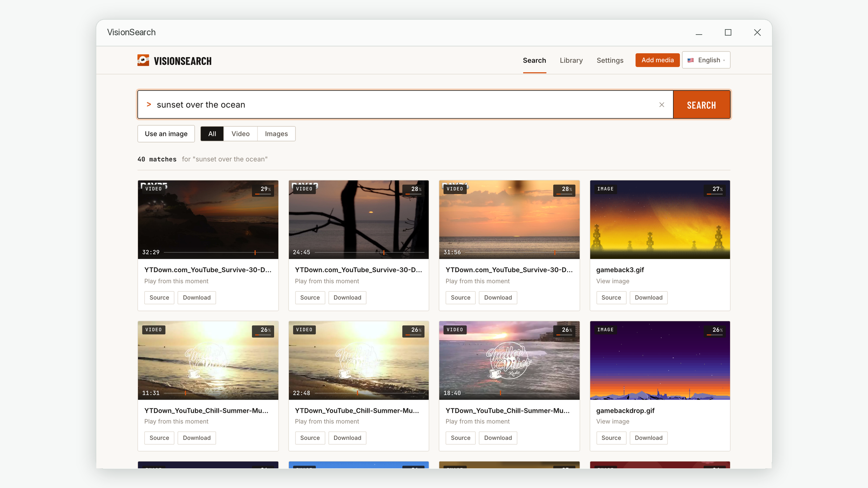Maximize the VisionSearch window
Image resolution: width=868 pixels, height=488 pixels.
point(728,32)
